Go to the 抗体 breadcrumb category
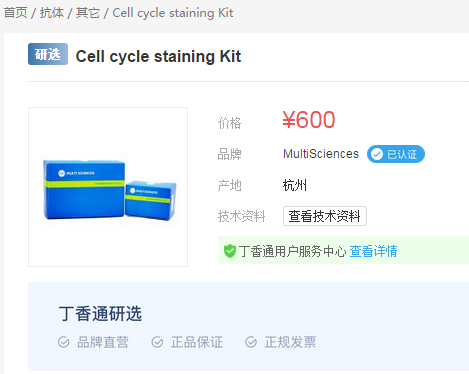469x374 pixels. pos(52,13)
